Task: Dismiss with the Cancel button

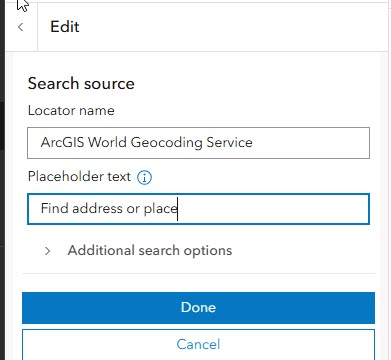Action: 198,344
